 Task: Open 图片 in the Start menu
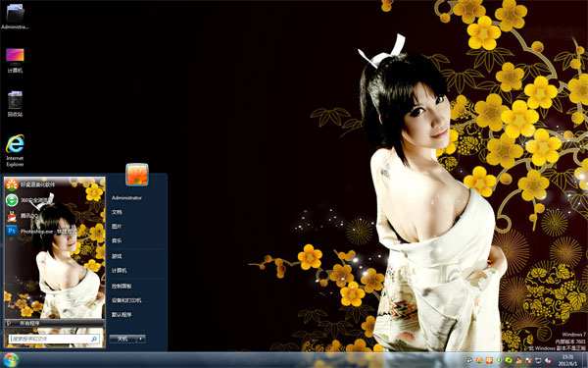[x=117, y=227]
